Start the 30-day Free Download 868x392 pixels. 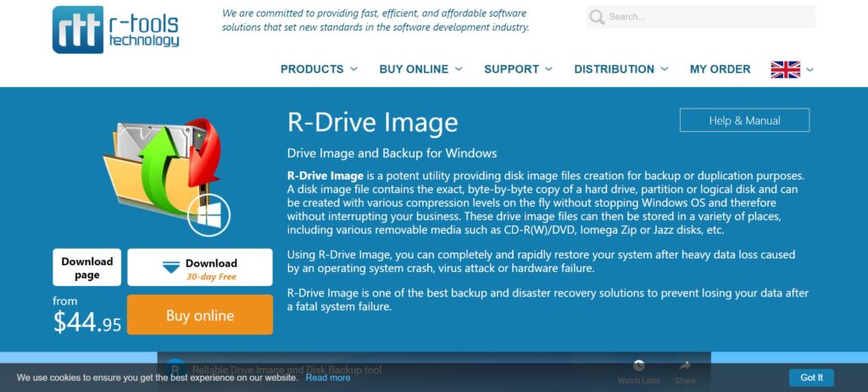[x=200, y=268]
